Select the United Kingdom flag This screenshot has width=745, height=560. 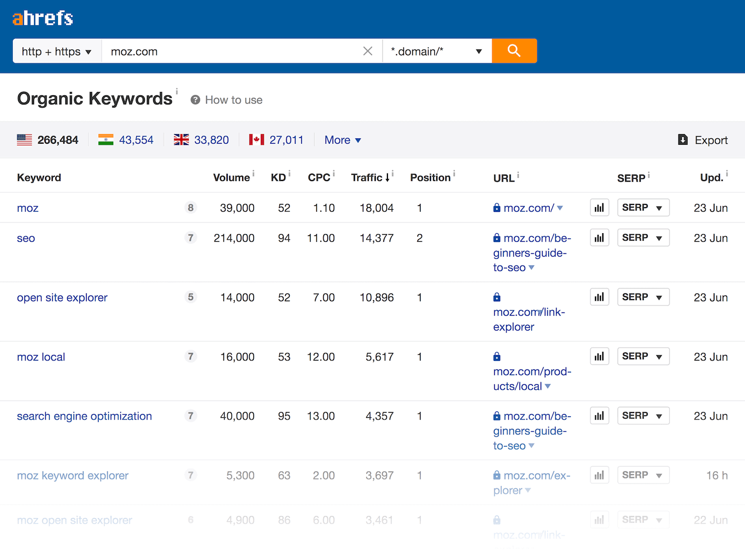coord(181,139)
